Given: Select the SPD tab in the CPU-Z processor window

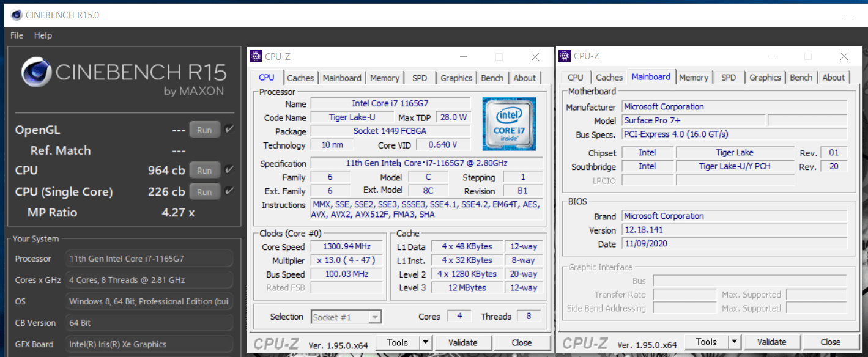Looking at the screenshot, I should coord(420,78).
